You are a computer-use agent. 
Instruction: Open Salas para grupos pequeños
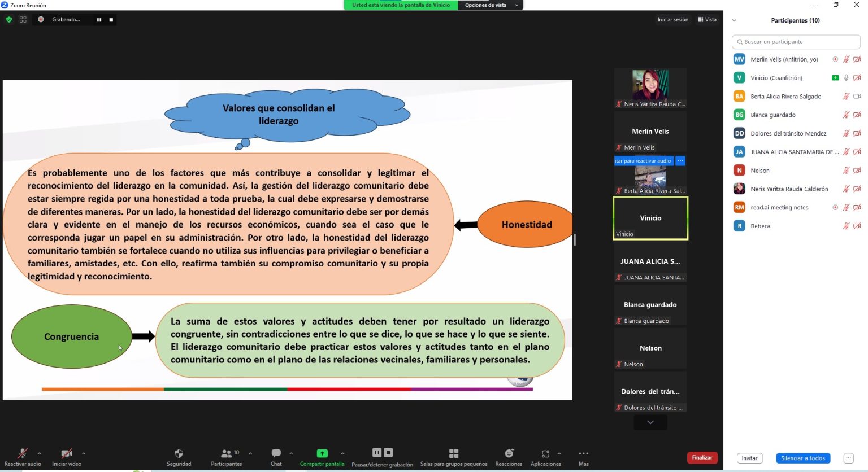[453, 453]
